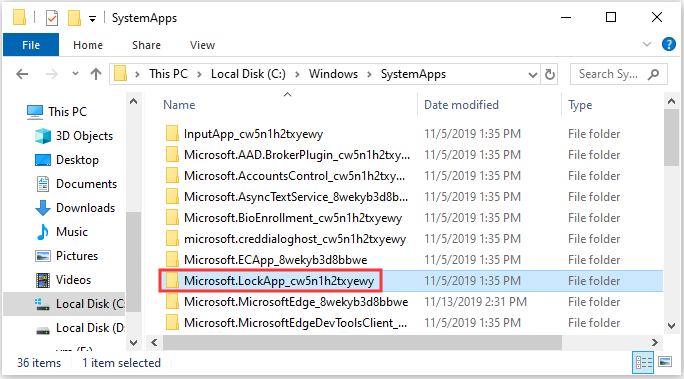Select the Microsoft.AAD.BrokerPlugin folder

tap(297, 155)
